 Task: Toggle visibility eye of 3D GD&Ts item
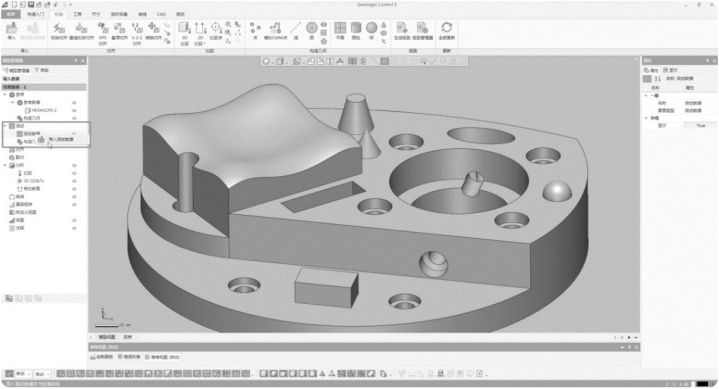(74, 181)
